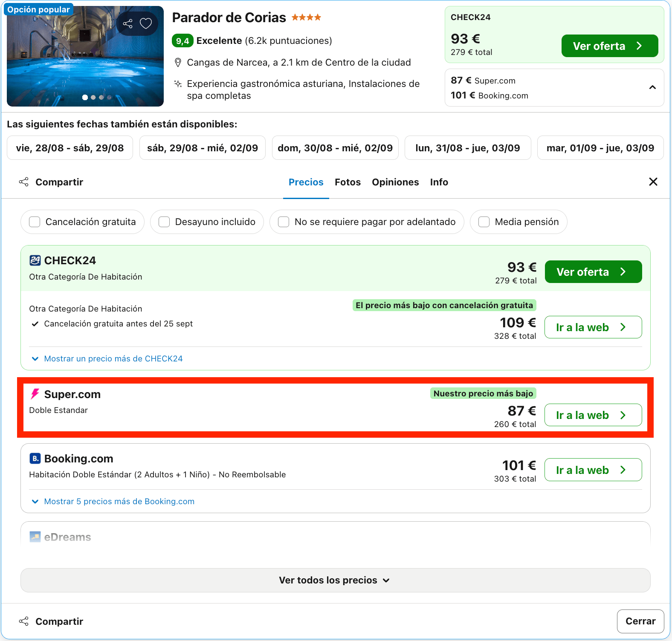The width and height of the screenshot is (672, 641).
Task: Click the 101 € Booking.com price summary
Action: tap(490, 95)
